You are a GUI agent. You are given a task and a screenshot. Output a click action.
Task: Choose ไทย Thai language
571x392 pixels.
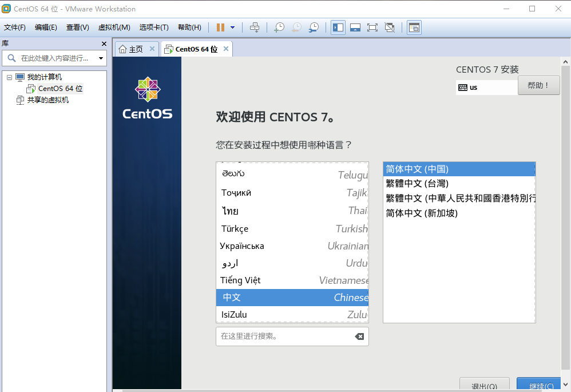pyautogui.click(x=292, y=210)
